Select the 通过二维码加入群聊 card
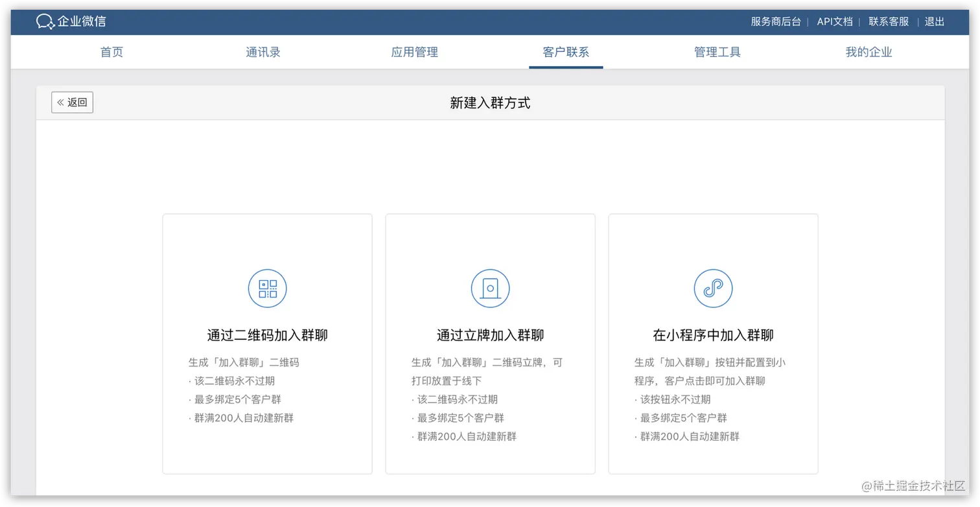Screen dimensions: 980x507 coord(266,344)
